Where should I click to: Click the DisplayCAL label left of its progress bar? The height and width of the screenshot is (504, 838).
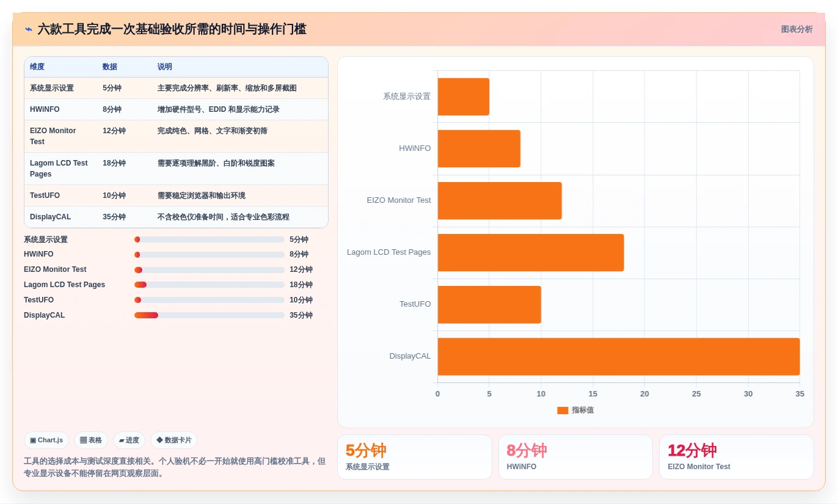click(x=44, y=315)
